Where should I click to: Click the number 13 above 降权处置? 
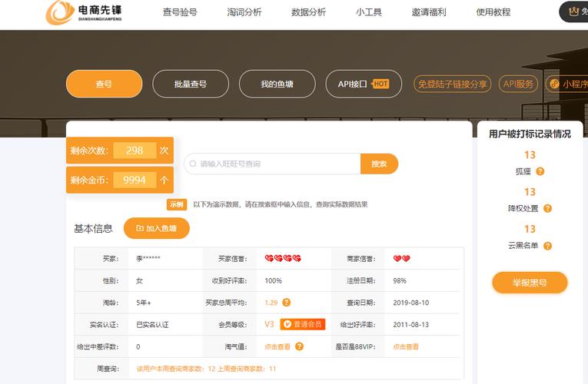[x=530, y=192]
